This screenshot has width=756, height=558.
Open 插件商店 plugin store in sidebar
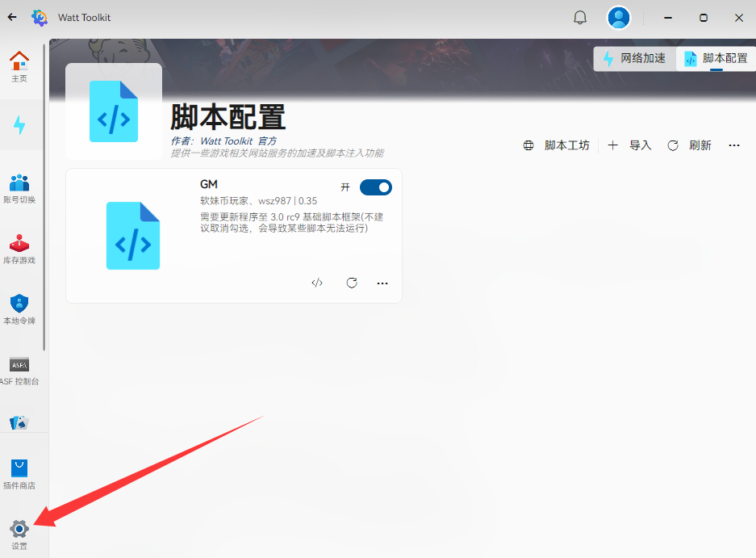pos(19,475)
